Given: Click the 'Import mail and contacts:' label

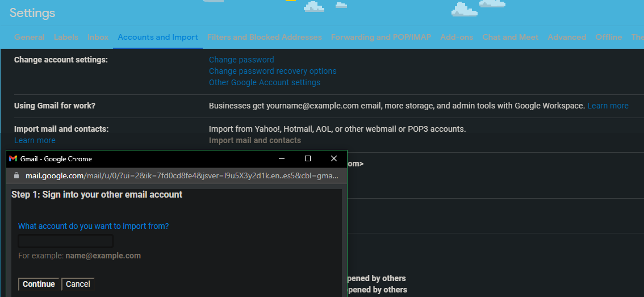Looking at the screenshot, I should point(61,129).
